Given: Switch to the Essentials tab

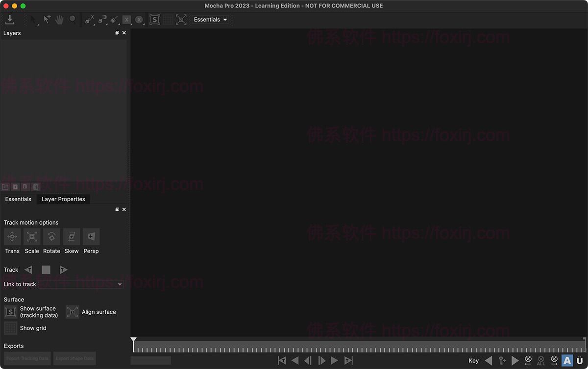Looking at the screenshot, I should tap(18, 199).
